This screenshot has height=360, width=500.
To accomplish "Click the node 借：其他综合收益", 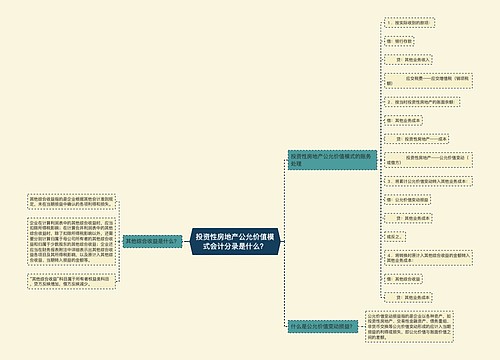I will tap(403, 279).
